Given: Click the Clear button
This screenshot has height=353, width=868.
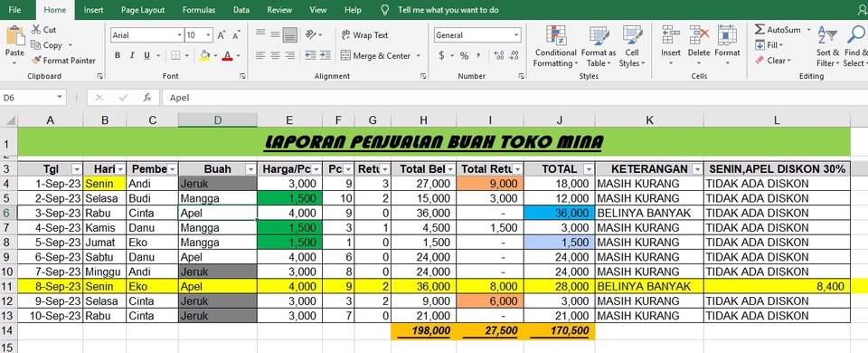Looking at the screenshot, I should click(774, 61).
